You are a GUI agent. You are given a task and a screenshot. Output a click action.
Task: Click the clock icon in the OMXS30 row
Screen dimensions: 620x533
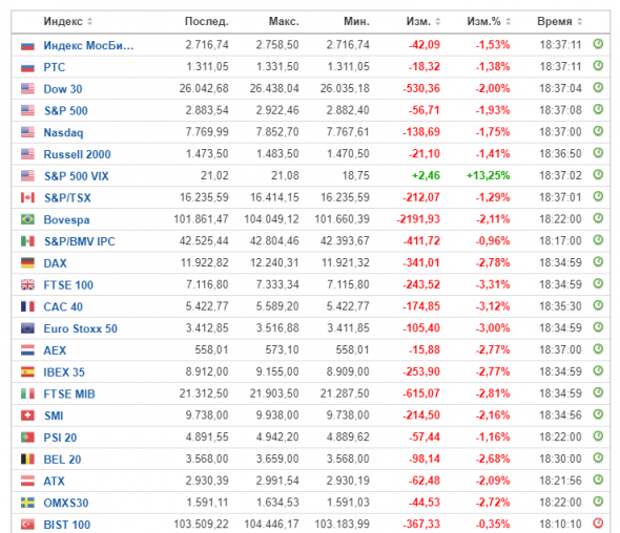click(x=598, y=501)
